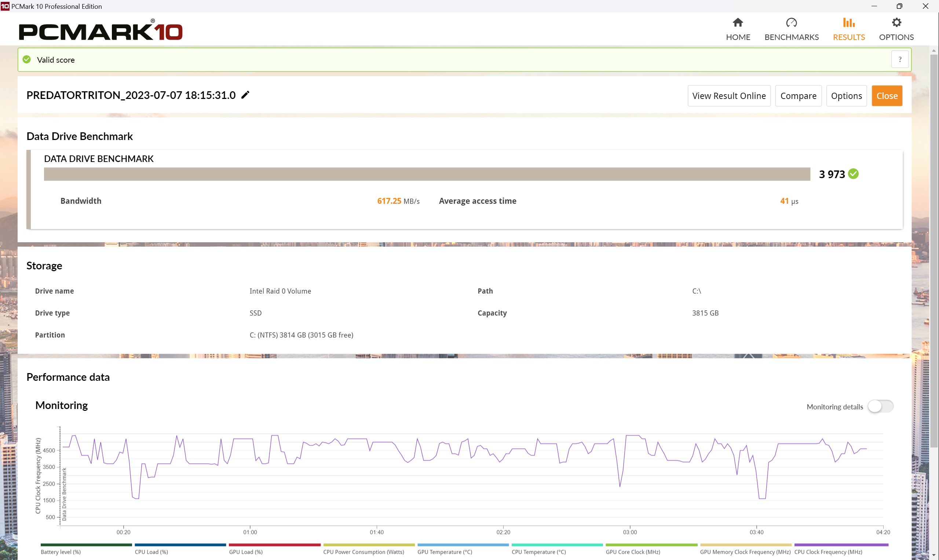Click the Bandwidth label
939x560 pixels.
point(81,201)
